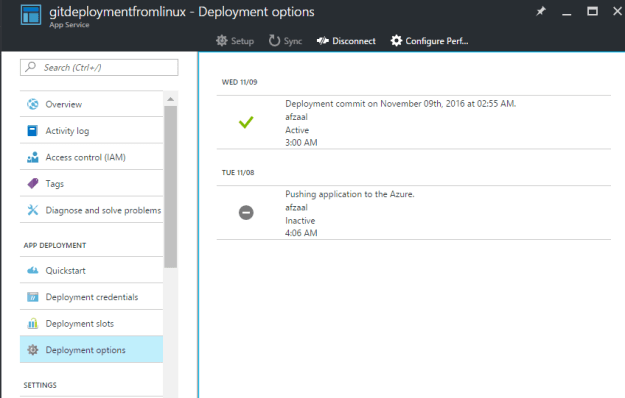Viewport: 625px width, 398px height.
Task: Click the TUE 11/08 date header
Action: 238,173
